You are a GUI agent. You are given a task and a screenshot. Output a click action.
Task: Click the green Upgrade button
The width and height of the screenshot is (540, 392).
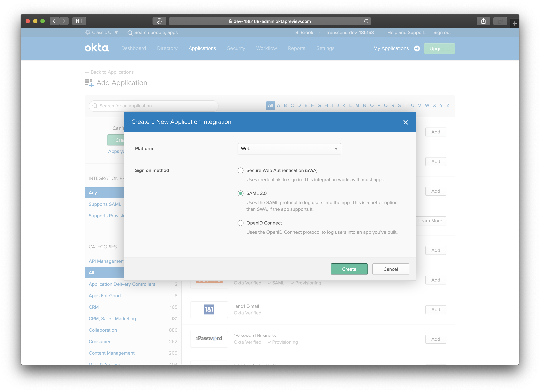(439, 48)
